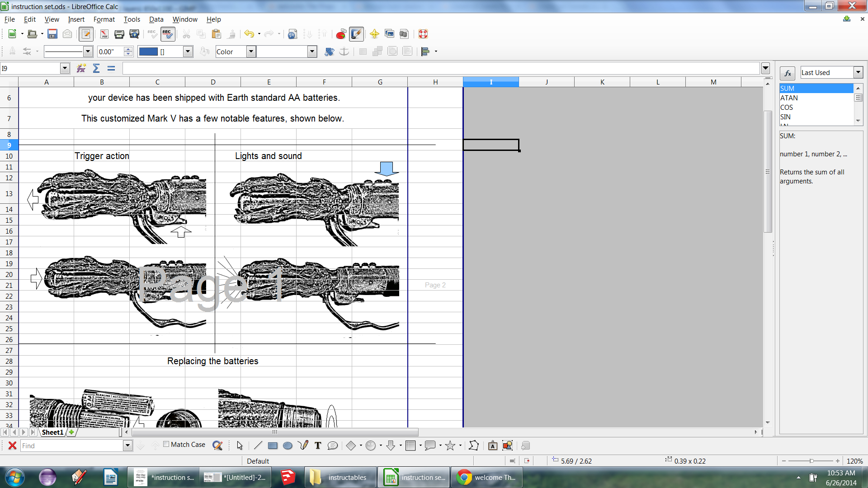The width and height of the screenshot is (868, 488).
Task: Expand the Last Used category dropdown
Action: [858, 72]
